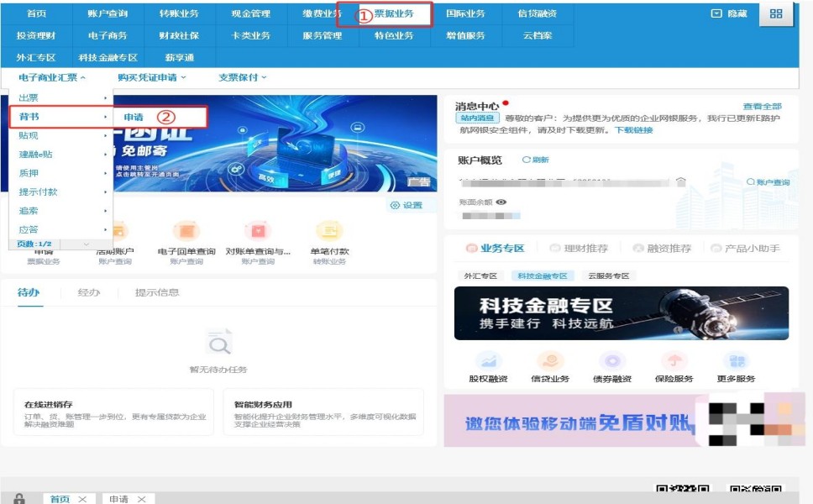Open 更多服务 icon

pyautogui.click(x=736, y=361)
